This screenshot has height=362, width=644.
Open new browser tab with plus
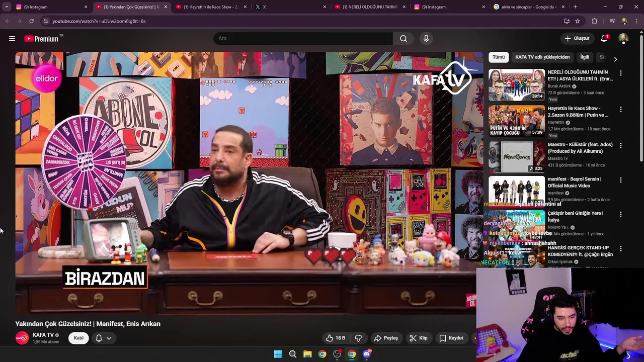(575, 7)
